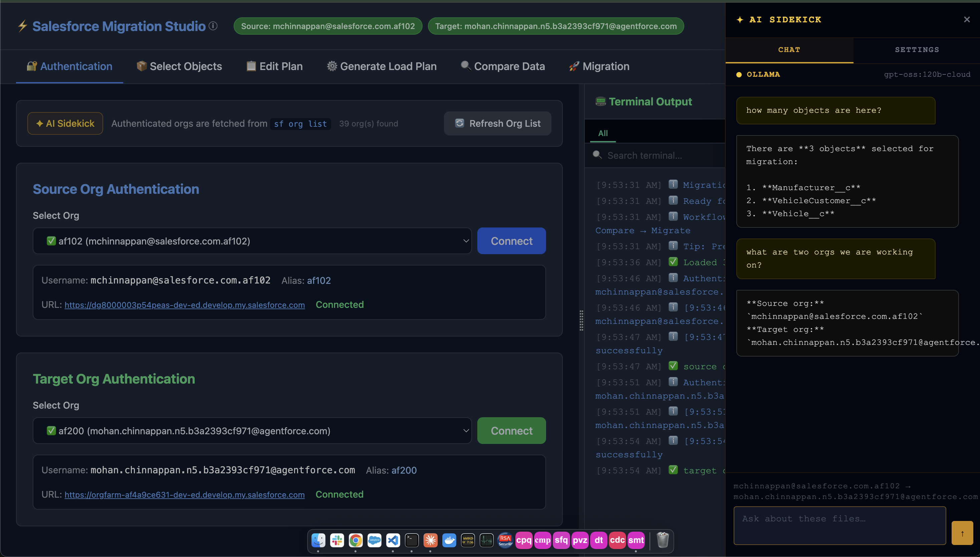This screenshot has width=980, height=557.
Task: Open the AI Sidekick button
Action: [x=65, y=123]
